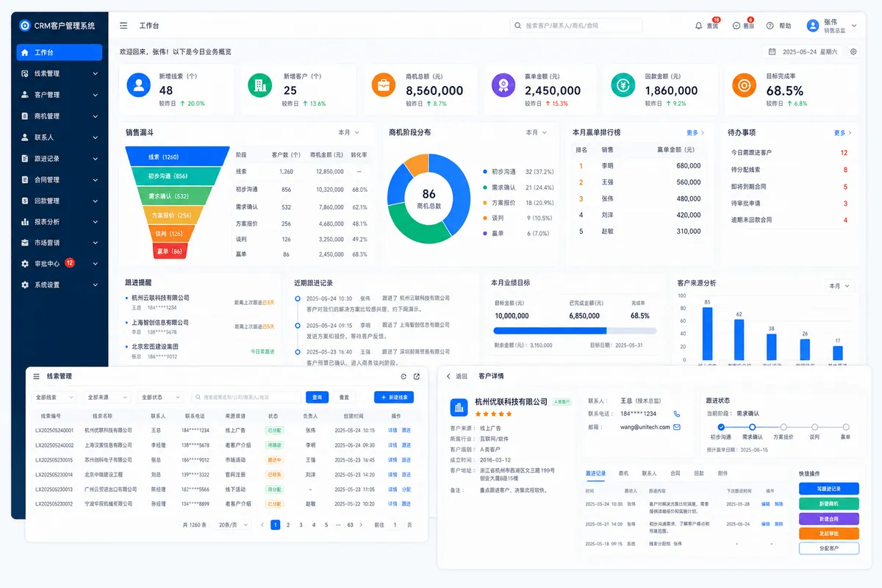Select the 方案报价 stage step circle

click(784, 427)
